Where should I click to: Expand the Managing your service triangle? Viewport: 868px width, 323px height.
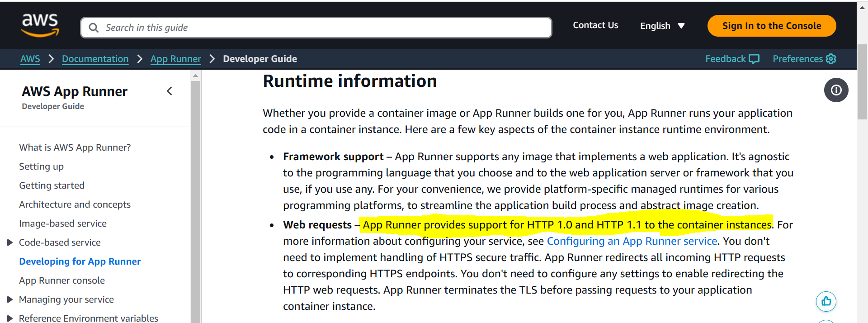10,299
